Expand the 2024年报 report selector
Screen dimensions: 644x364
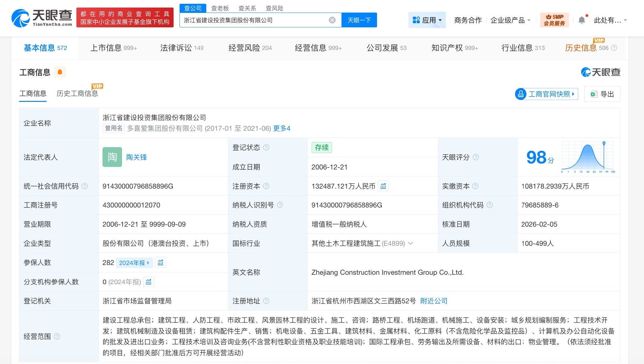pyautogui.click(x=134, y=262)
